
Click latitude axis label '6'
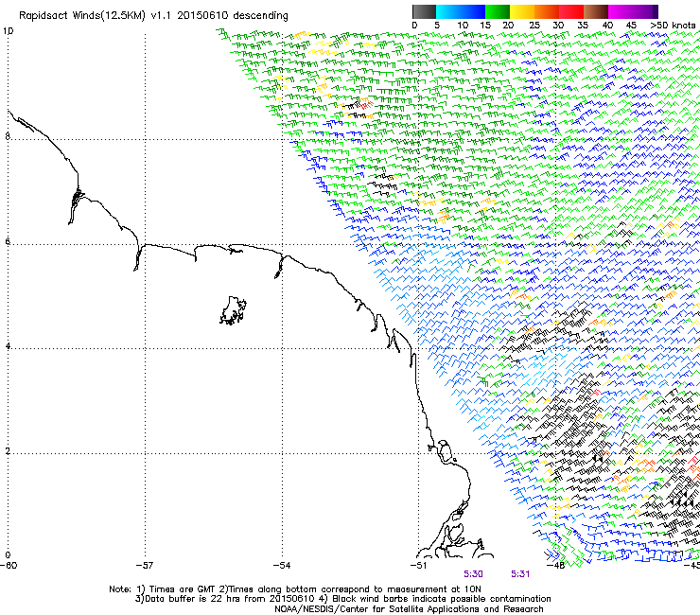click(8, 241)
